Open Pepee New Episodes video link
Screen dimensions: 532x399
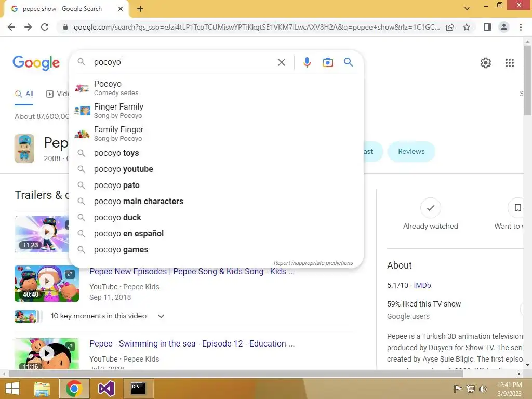point(192,271)
